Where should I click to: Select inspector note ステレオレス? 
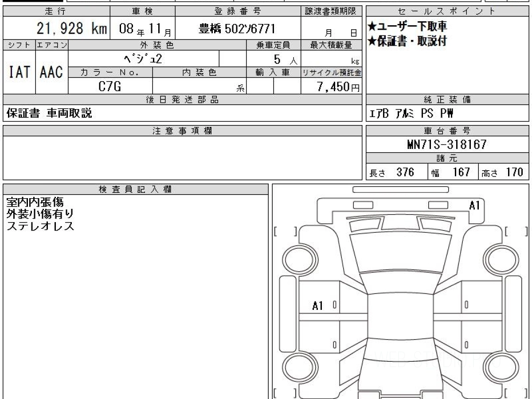[40, 226]
